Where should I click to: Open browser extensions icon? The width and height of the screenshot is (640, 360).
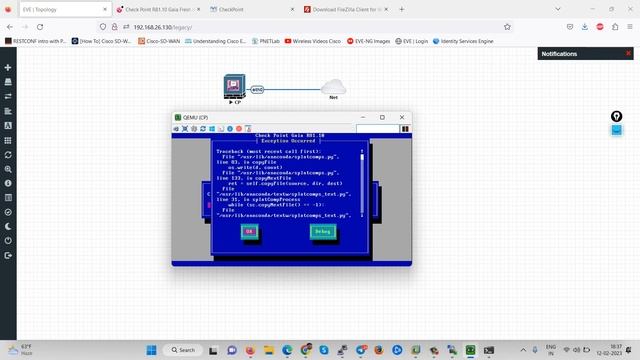tap(615, 27)
